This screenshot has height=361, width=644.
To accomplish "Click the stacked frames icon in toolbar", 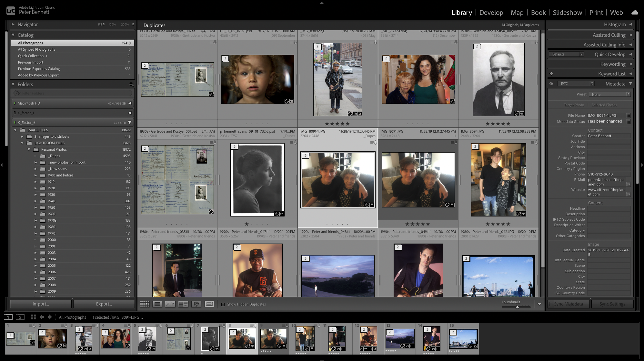I will click(209, 304).
